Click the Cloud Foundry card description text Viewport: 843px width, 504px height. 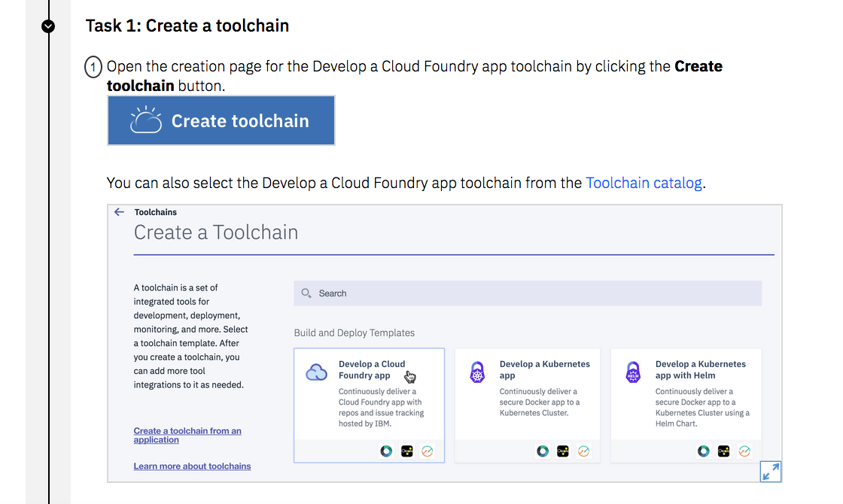[x=381, y=407]
